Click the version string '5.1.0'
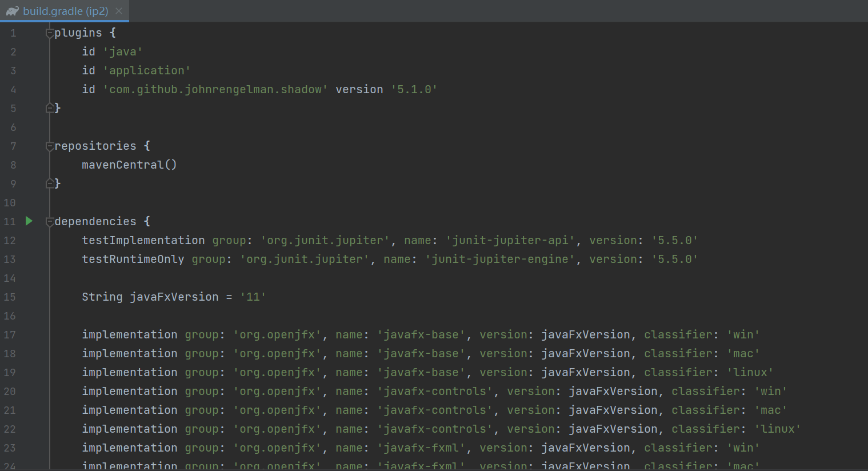Image resolution: width=868 pixels, height=471 pixels. pos(414,89)
